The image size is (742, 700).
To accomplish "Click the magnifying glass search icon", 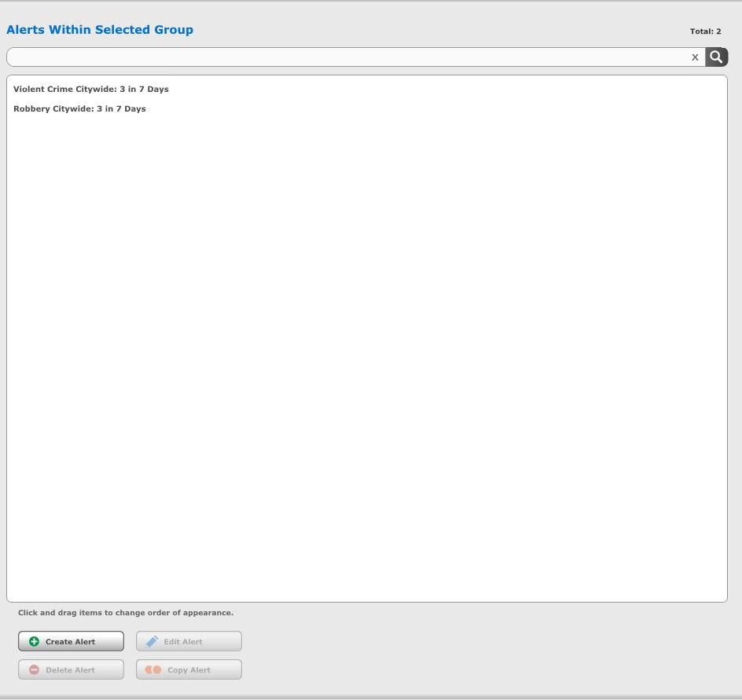I will (x=716, y=57).
